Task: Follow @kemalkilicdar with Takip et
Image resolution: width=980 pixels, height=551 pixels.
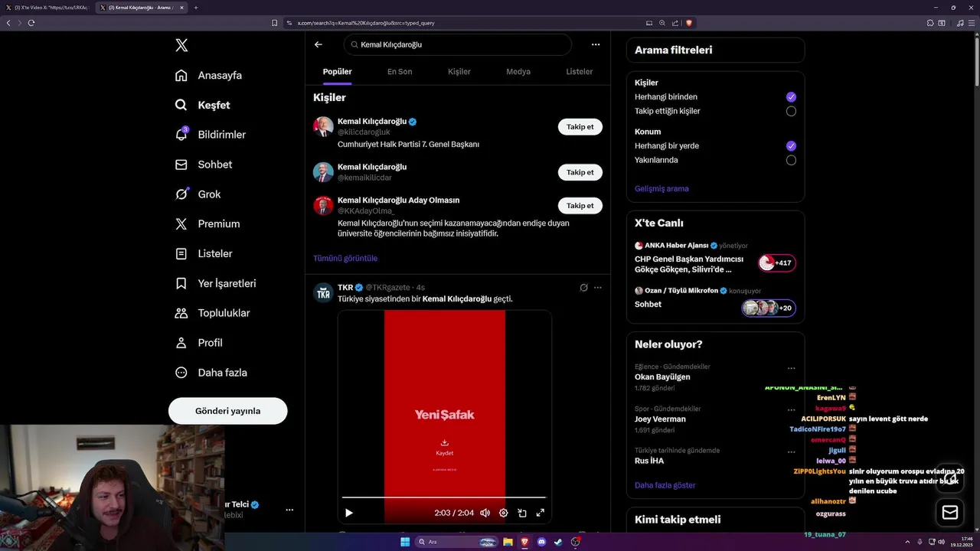Action: [580, 172]
